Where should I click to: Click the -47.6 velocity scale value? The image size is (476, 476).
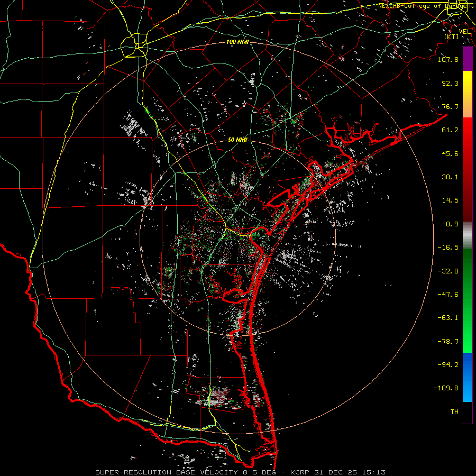click(448, 295)
